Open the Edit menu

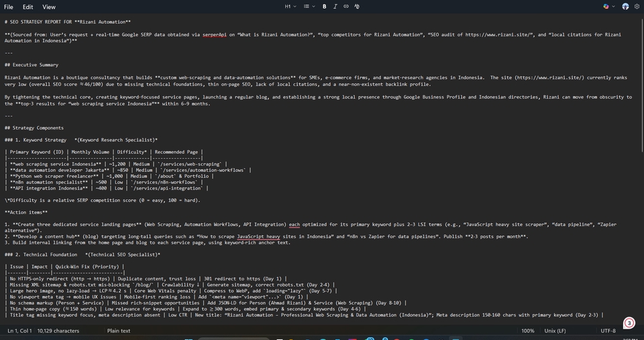[x=28, y=7]
